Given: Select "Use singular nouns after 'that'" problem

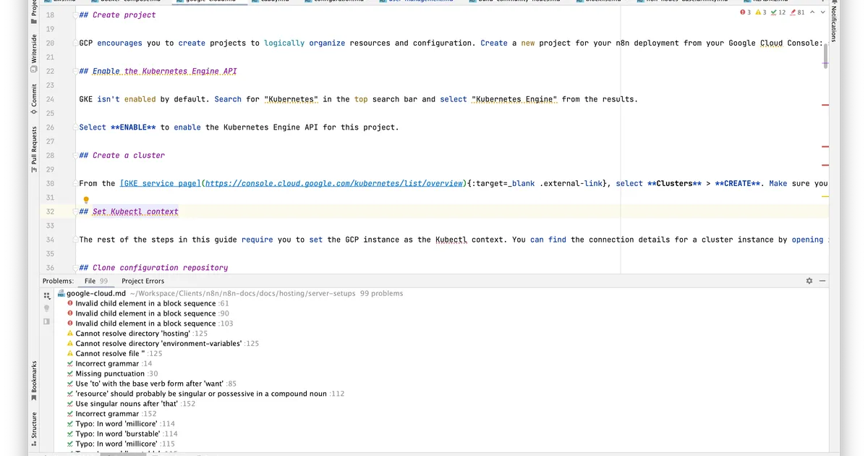Looking at the screenshot, I should point(131,404).
